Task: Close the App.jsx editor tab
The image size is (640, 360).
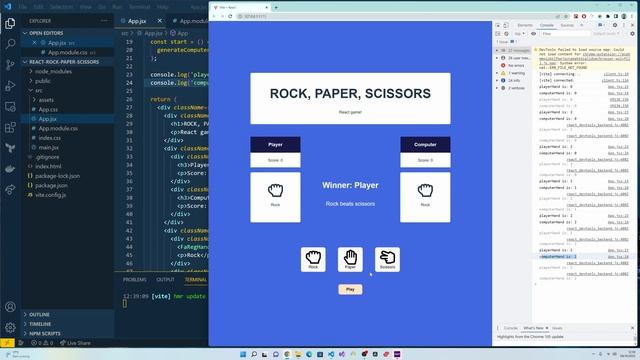Action: coord(160,21)
